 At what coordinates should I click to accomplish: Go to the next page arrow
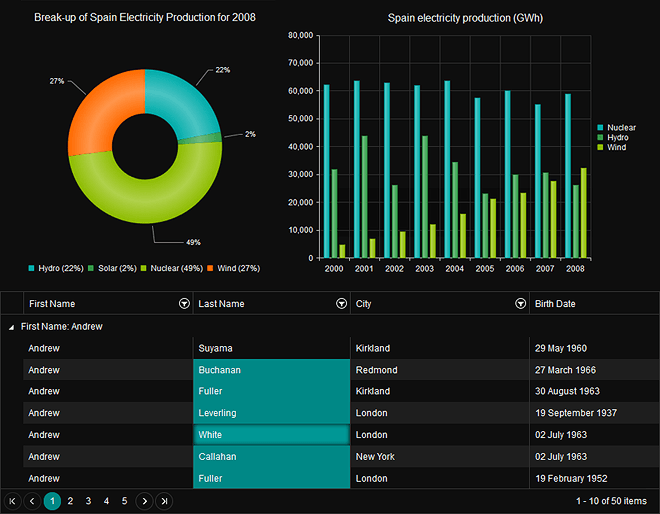(x=145, y=501)
